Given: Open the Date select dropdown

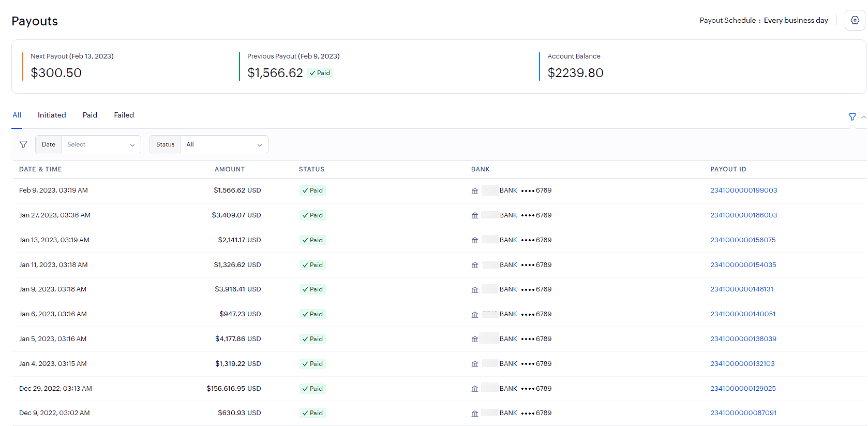Looking at the screenshot, I should (100, 145).
